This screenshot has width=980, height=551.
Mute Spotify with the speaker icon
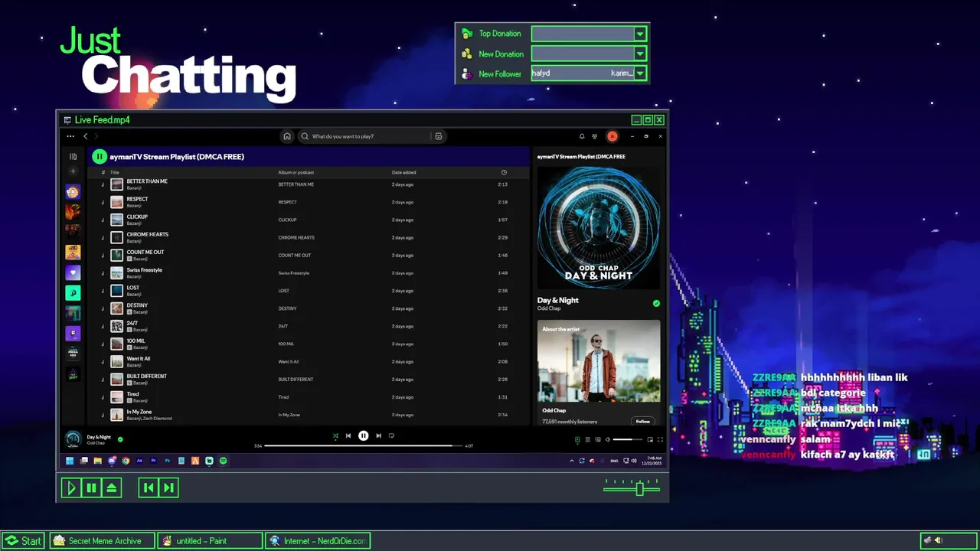click(608, 439)
